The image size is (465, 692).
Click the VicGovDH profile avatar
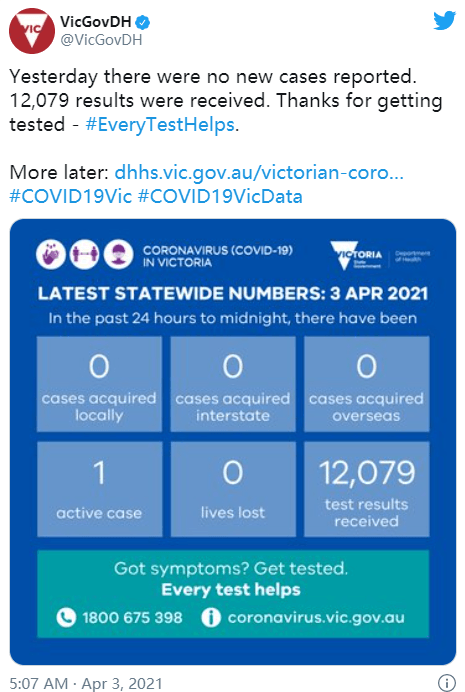[32, 31]
